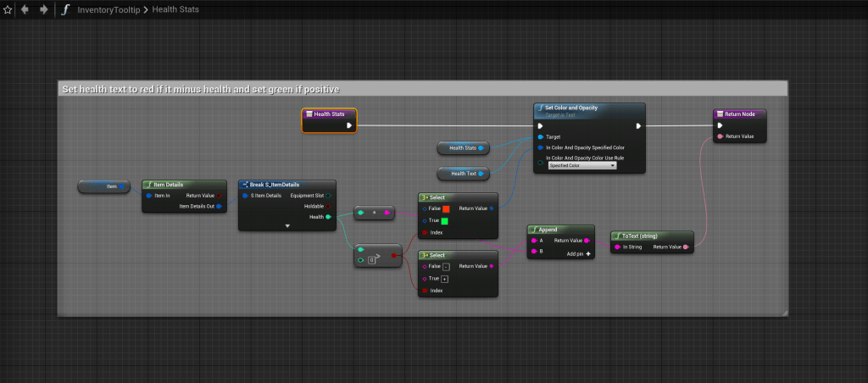Viewport: 868px width, 383px height.
Task: Click the False text field in lower Select
Action: [446, 266]
